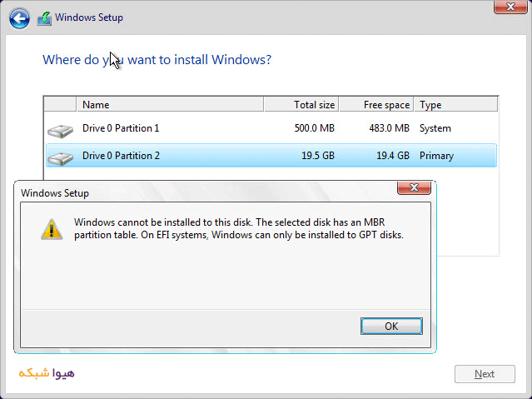Click the System type cell
This screenshot has width=532, height=399.
[x=435, y=128]
